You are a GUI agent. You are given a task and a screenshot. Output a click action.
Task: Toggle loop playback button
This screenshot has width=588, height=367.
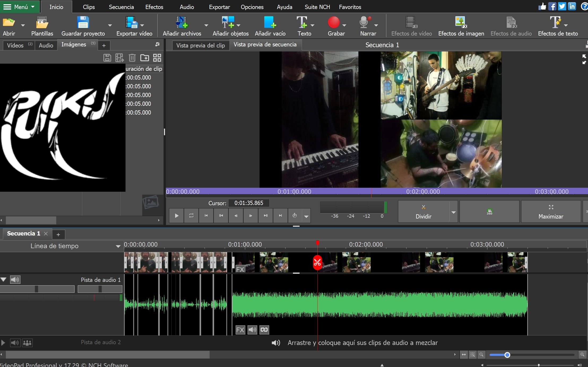coord(191,216)
